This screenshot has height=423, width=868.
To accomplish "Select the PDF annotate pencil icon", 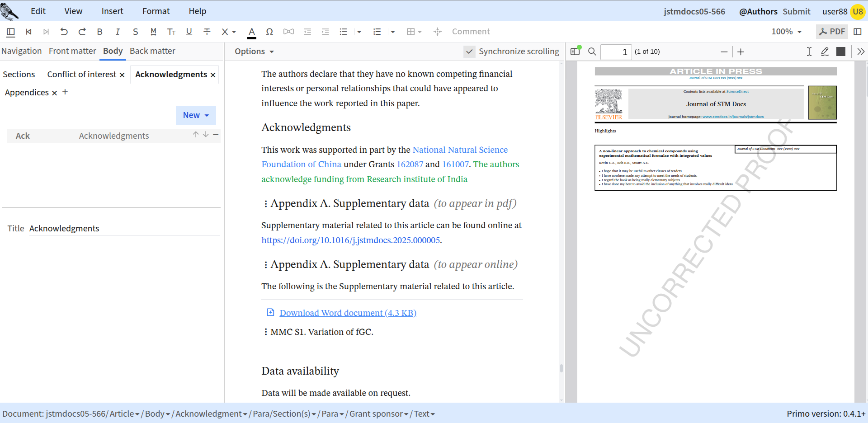I will tap(825, 52).
